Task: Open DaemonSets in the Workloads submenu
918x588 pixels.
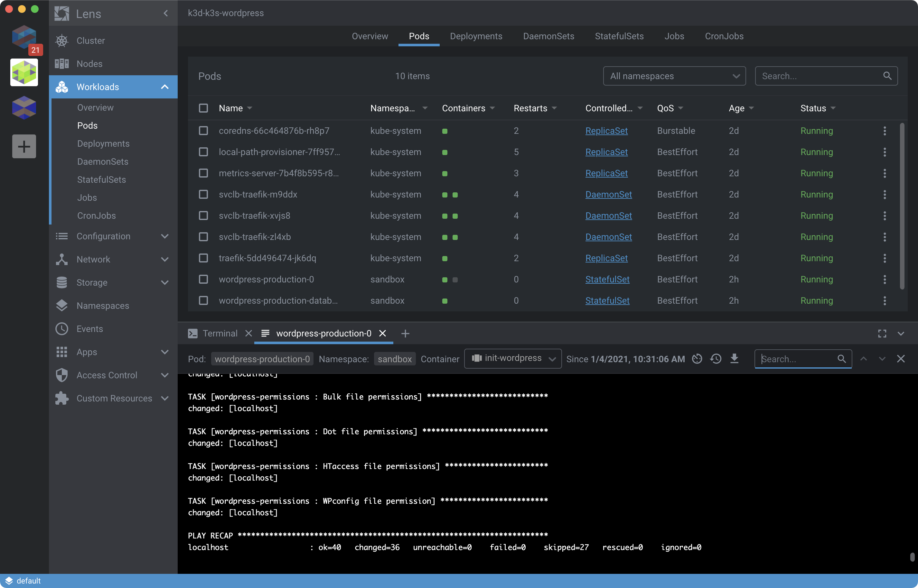Action: pyautogui.click(x=102, y=161)
